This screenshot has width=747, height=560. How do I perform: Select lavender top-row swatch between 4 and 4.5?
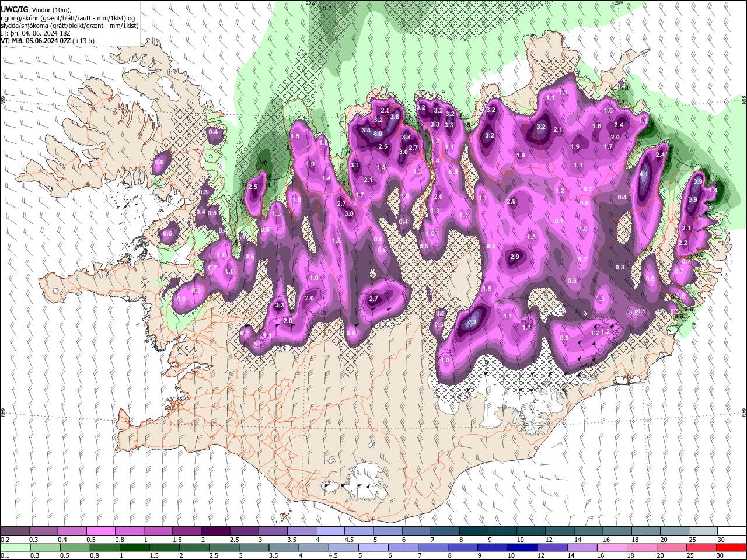330,531
